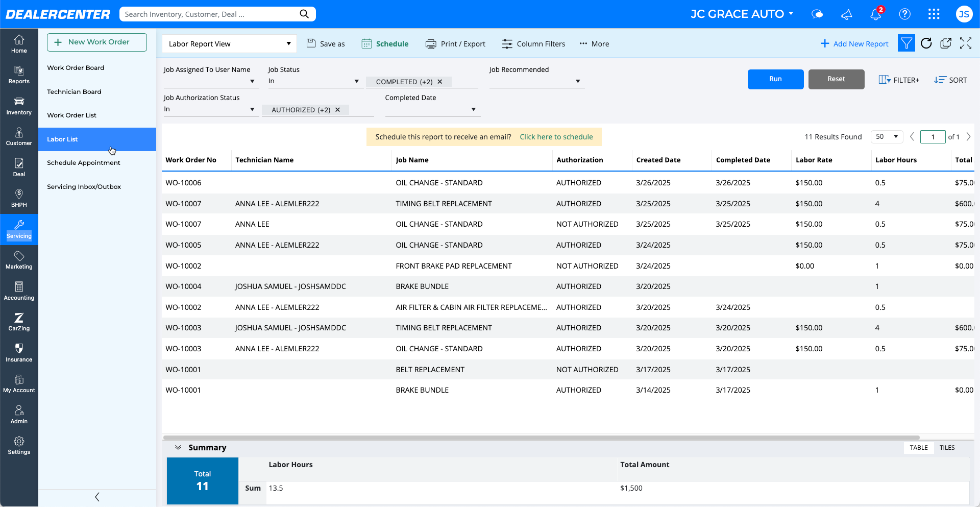
Task: Open the apps grid icon
Action: coord(934,14)
